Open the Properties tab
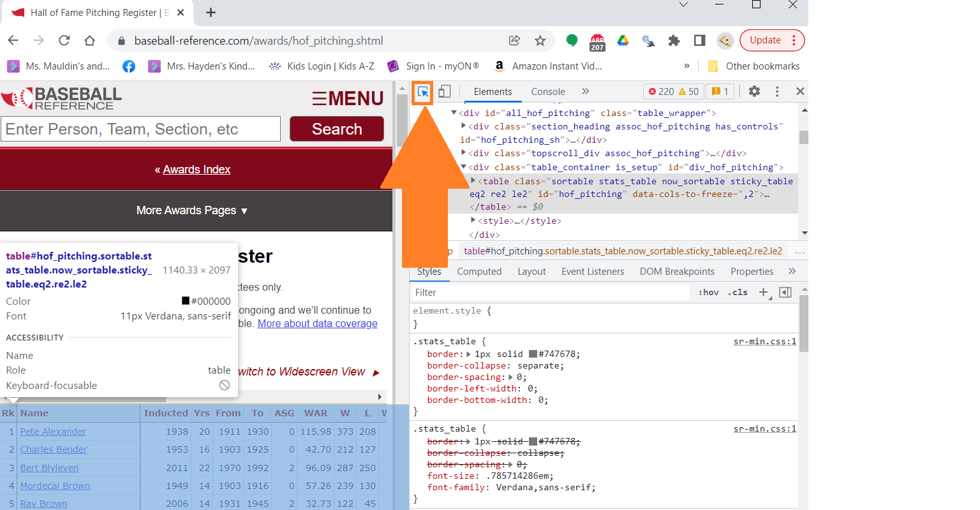The width and height of the screenshot is (980, 510). (x=752, y=272)
